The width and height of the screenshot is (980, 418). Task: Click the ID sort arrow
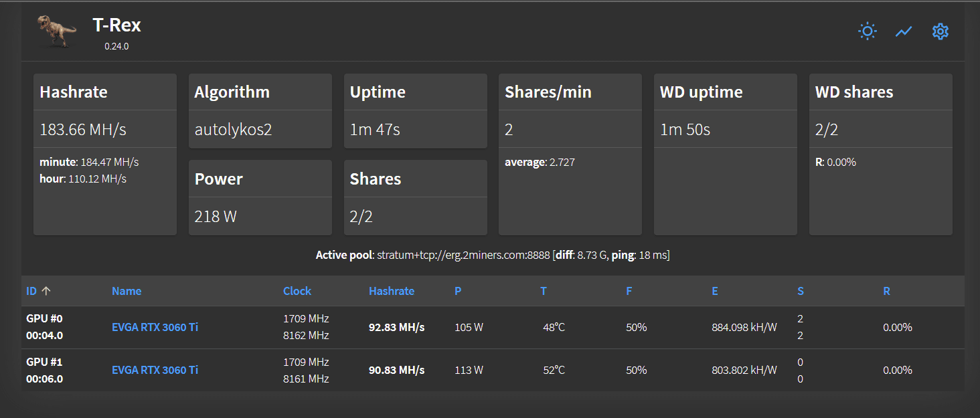pyautogui.click(x=46, y=291)
